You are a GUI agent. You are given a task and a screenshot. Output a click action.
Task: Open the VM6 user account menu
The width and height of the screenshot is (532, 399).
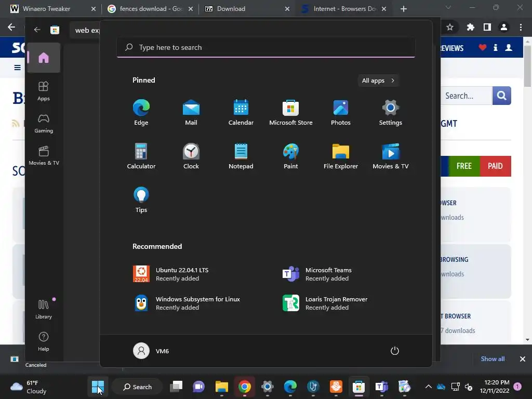coord(151,351)
